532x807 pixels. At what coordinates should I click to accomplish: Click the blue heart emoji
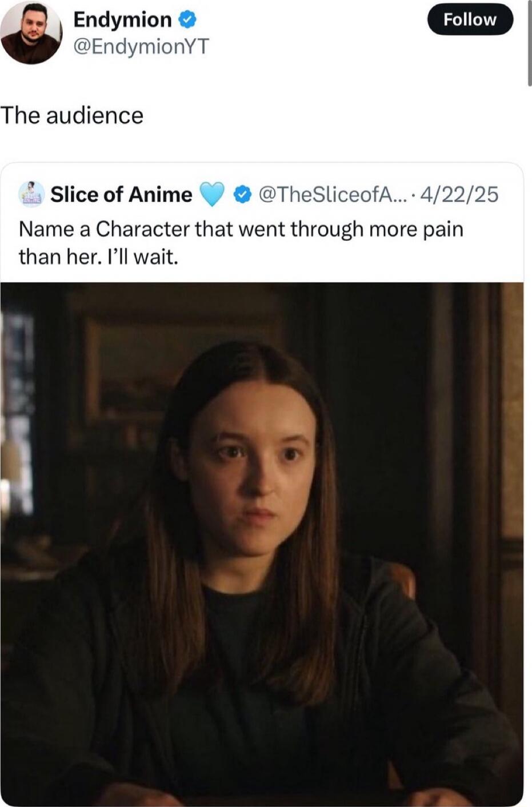pos(211,195)
